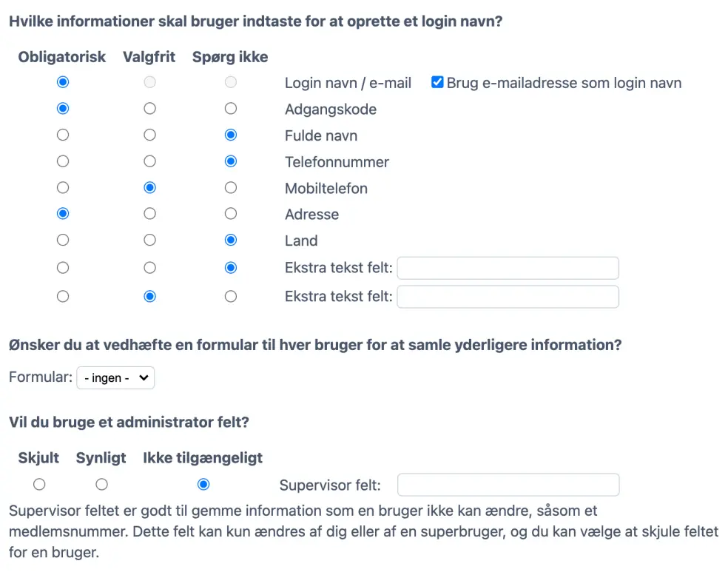Select Valgfrit for Fulde navn
The width and height of the screenshot is (728, 575).
coord(149,135)
